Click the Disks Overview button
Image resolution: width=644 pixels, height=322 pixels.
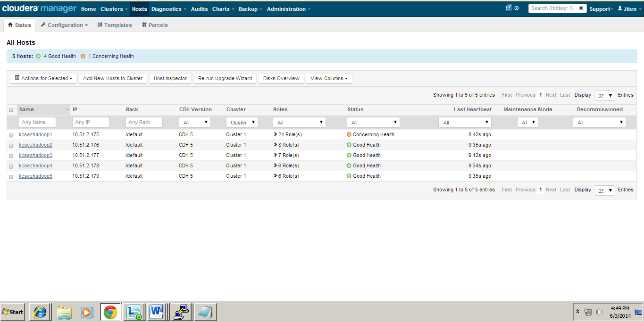pos(281,78)
